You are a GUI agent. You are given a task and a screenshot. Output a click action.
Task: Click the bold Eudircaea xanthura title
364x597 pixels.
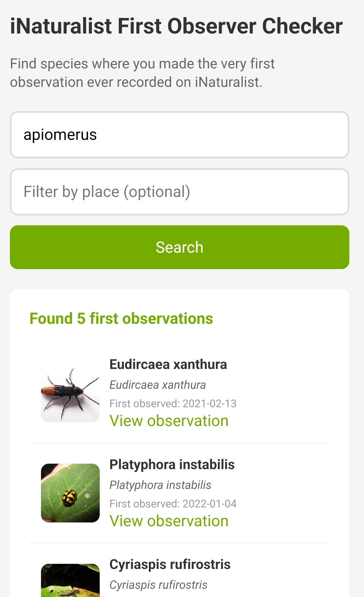coord(168,364)
